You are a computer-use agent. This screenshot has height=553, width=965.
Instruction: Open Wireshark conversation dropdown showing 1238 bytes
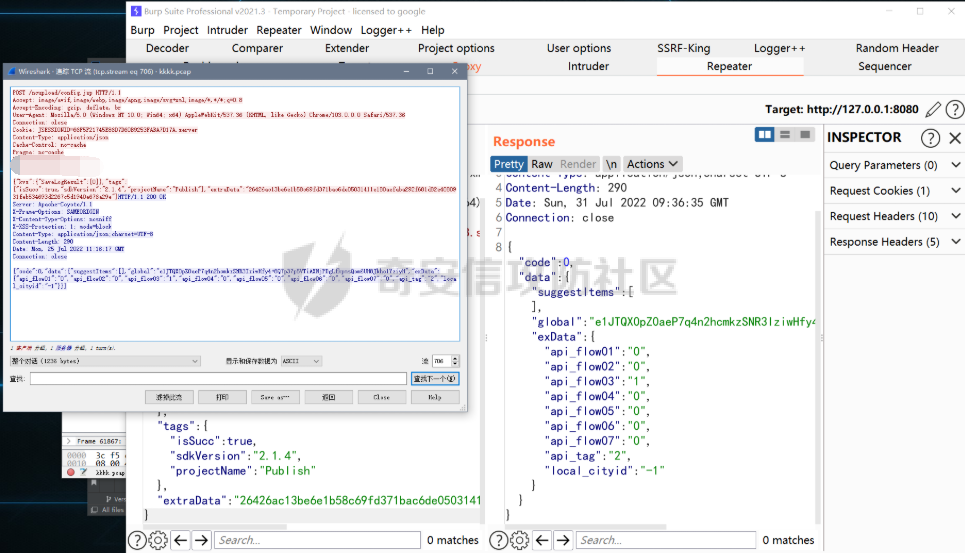pos(105,361)
